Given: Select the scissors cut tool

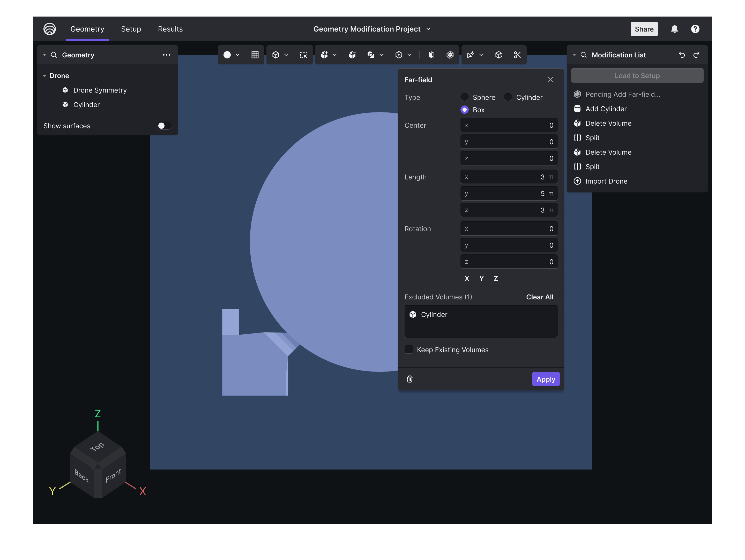Looking at the screenshot, I should (x=517, y=55).
